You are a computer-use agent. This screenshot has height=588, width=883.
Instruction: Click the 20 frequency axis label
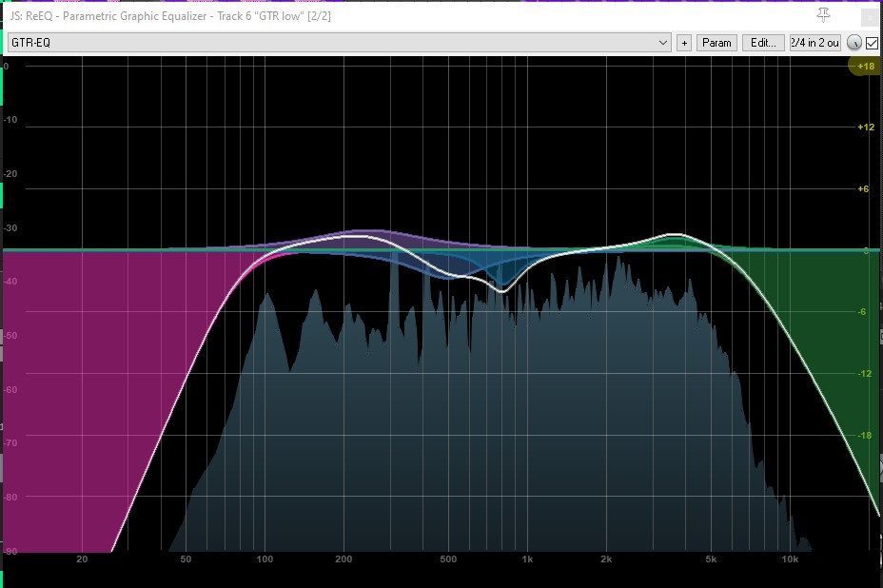click(82, 559)
